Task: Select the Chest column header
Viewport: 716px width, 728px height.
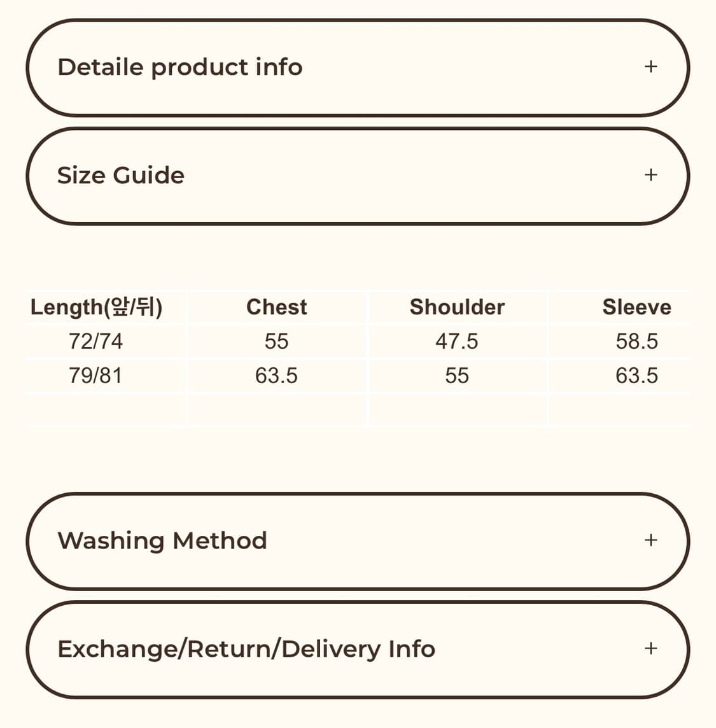Action: pos(276,307)
